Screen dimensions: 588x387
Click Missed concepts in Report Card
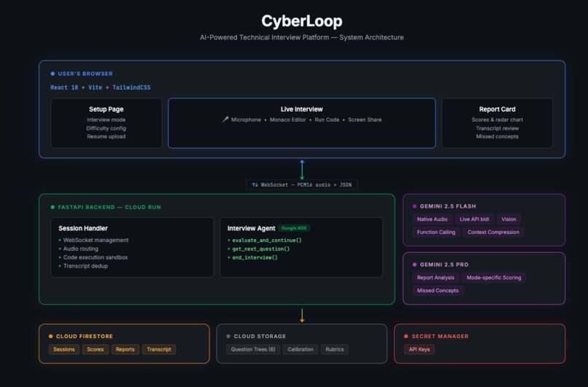coord(498,136)
